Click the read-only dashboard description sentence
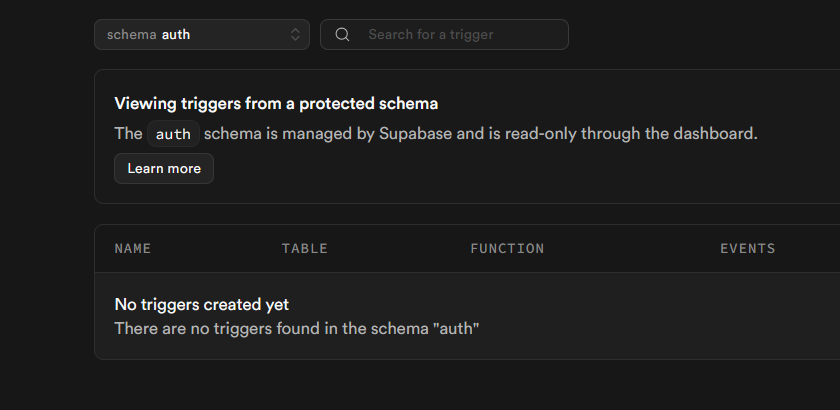This screenshot has height=410, width=840. pos(480,134)
